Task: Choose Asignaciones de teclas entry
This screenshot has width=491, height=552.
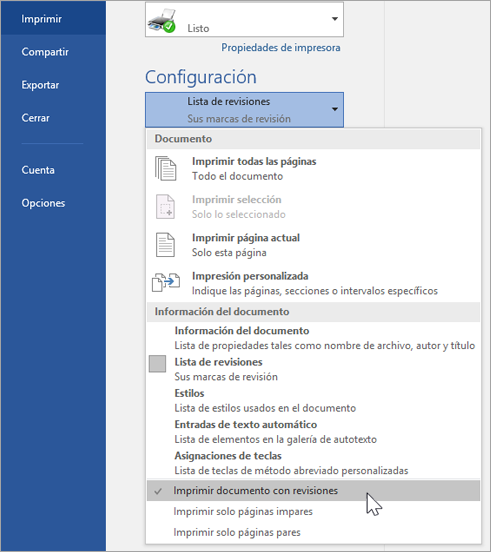Action: click(x=313, y=463)
